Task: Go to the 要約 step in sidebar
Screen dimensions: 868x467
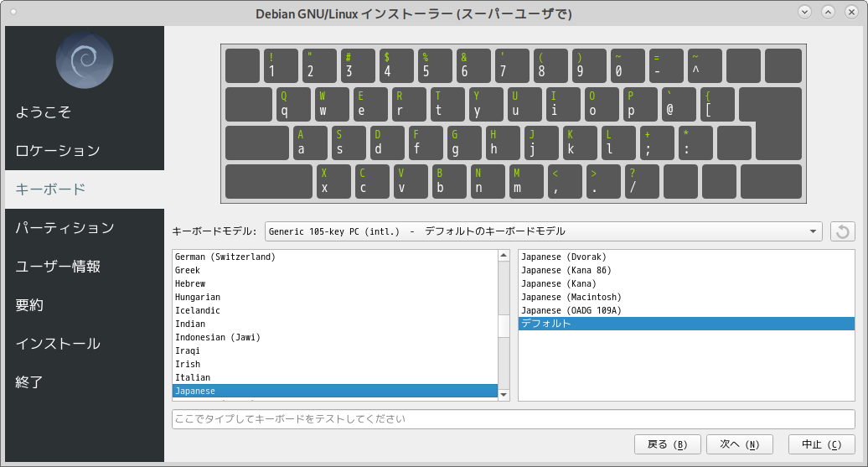Action: tap(85, 305)
